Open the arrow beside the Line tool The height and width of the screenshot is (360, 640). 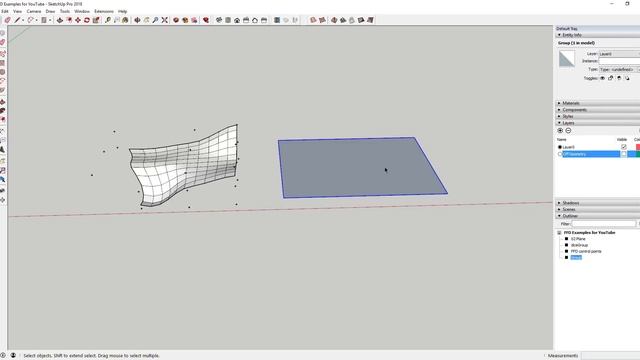(22, 20)
